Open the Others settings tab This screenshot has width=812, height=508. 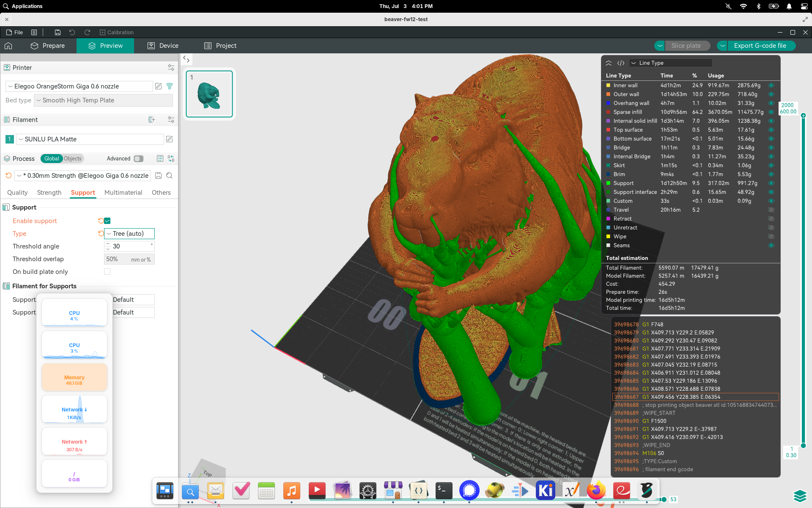point(161,193)
